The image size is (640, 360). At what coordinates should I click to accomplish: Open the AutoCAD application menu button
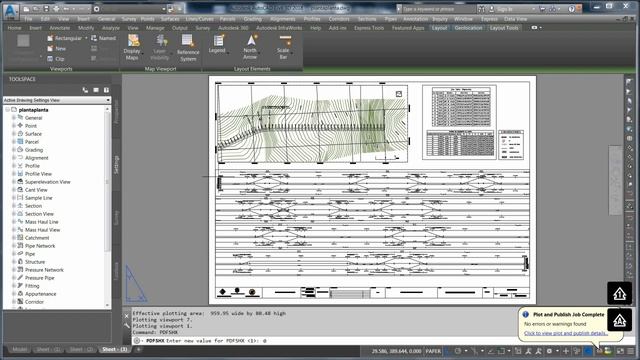[11, 11]
